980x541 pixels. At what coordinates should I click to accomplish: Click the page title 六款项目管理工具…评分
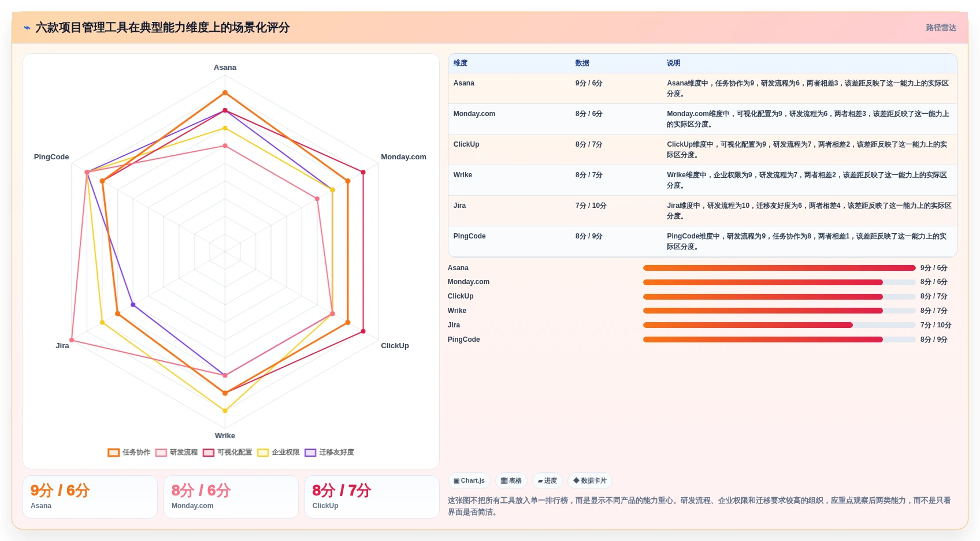162,28
